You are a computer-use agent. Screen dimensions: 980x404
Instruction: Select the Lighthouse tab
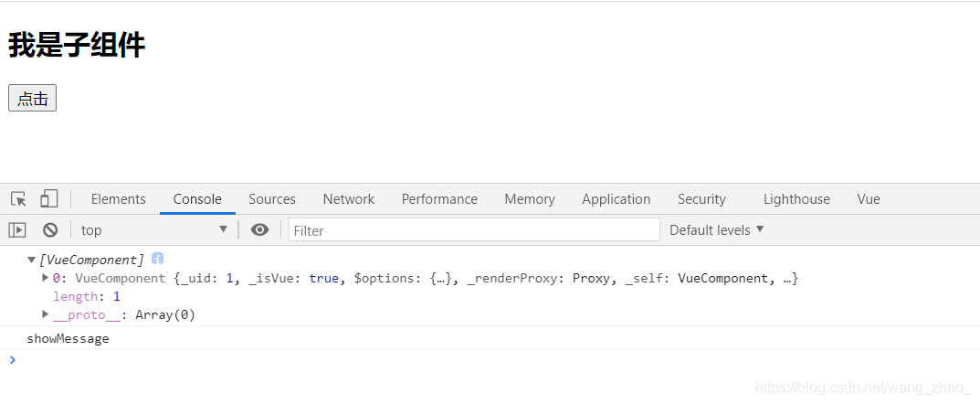click(x=796, y=199)
